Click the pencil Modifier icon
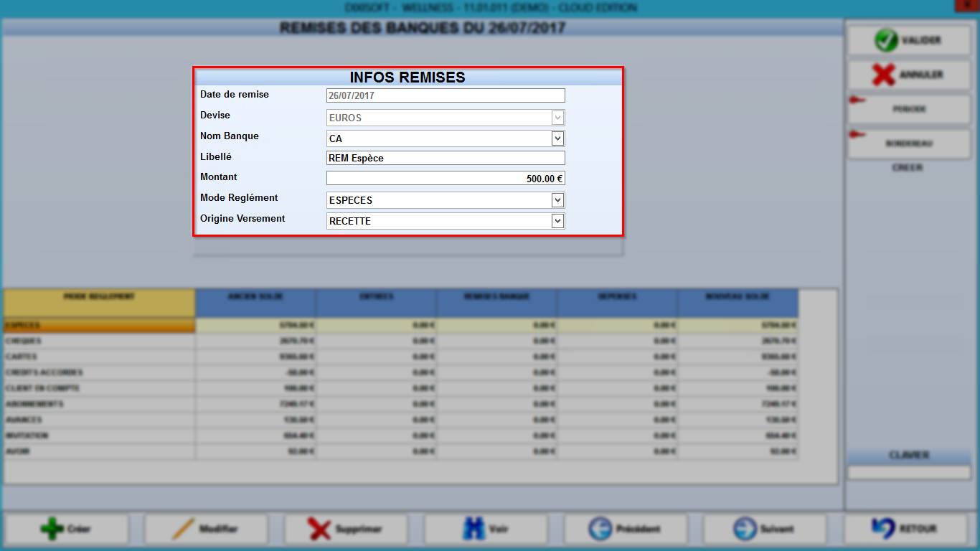 click(x=184, y=529)
